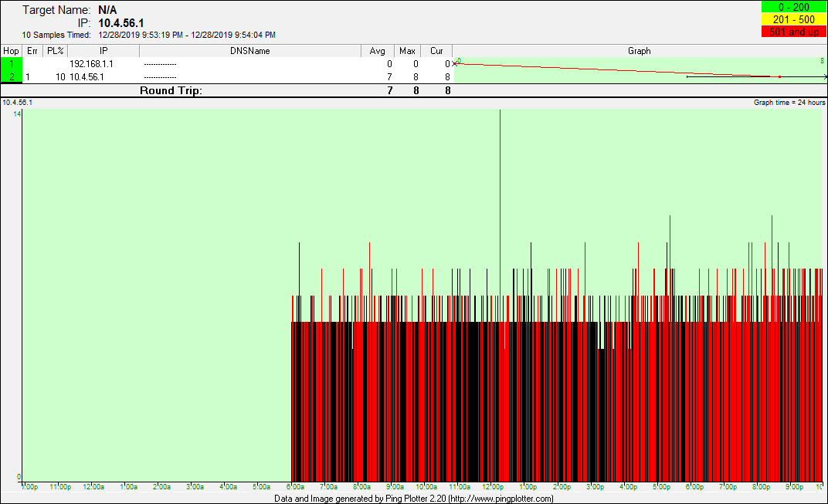Image resolution: width=828 pixels, height=504 pixels.
Task: Click the DNSName column header
Action: pyautogui.click(x=250, y=51)
